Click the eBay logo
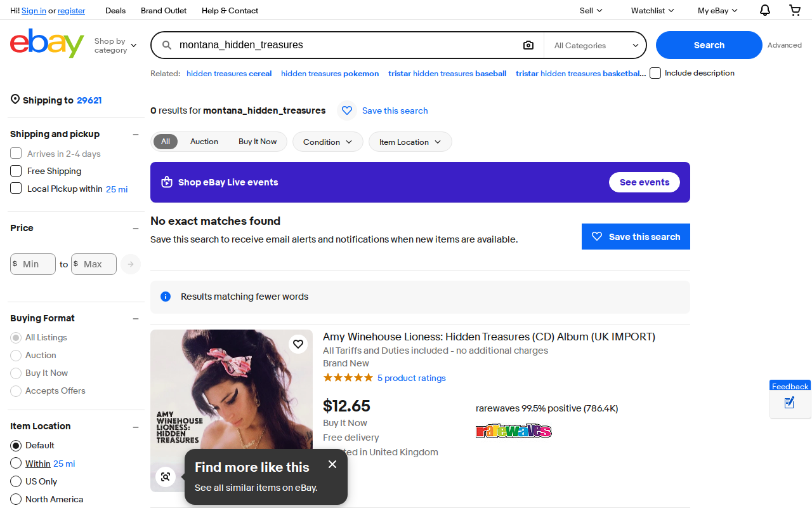This screenshot has height=508, width=812. (47, 43)
